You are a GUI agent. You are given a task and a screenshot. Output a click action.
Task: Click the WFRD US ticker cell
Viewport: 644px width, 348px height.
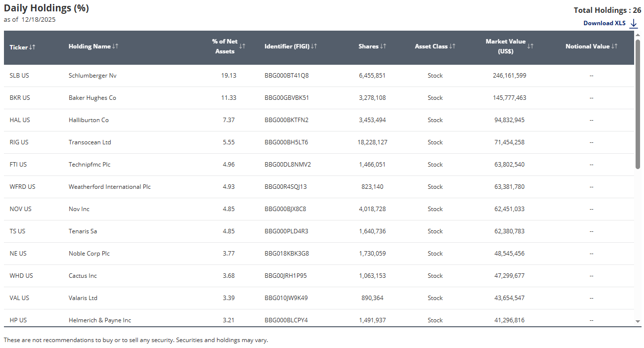tap(22, 187)
